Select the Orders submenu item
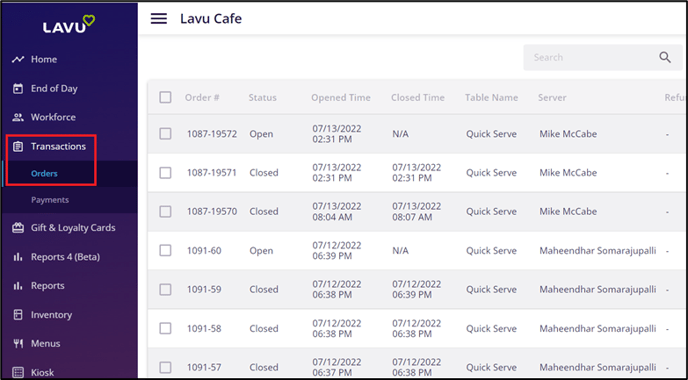This screenshot has width=688, height=380. click(44, 174)
